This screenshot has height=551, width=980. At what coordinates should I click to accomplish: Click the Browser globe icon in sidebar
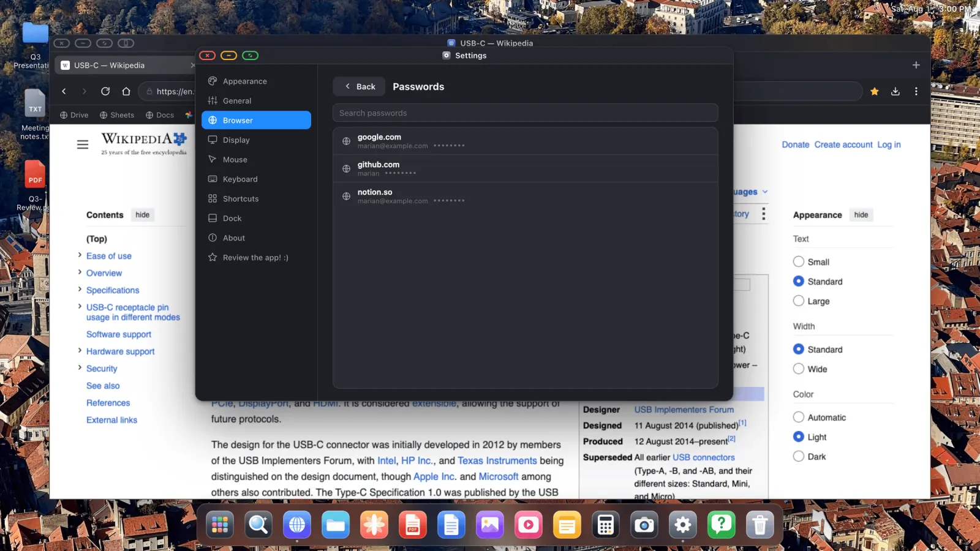click(213, 121)
